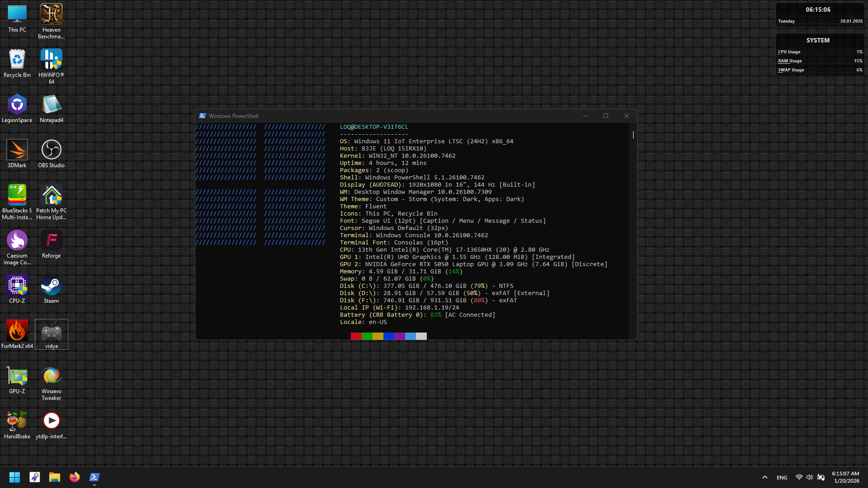868x488 pixels.
Task: Click the Winaero Tweaker desktop icon
Action: pos(51,376)
